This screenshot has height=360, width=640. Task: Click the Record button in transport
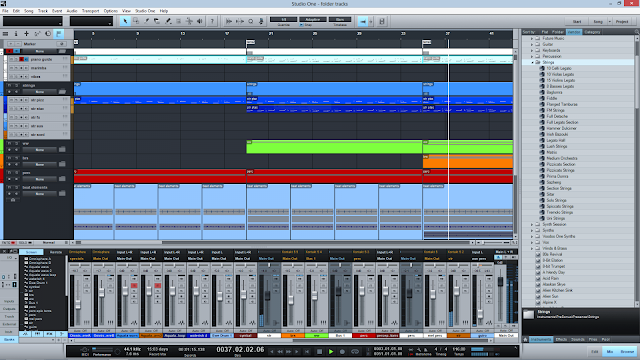[x=342, y=351]
